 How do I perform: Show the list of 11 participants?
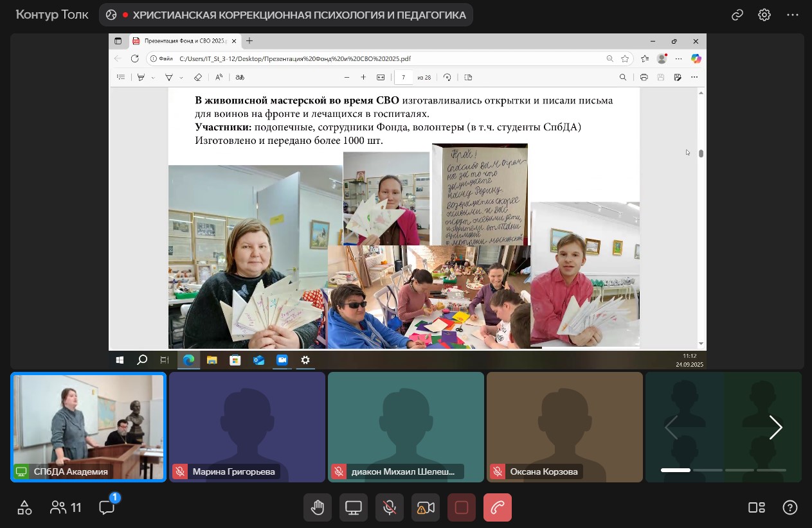tap(66, 507)
